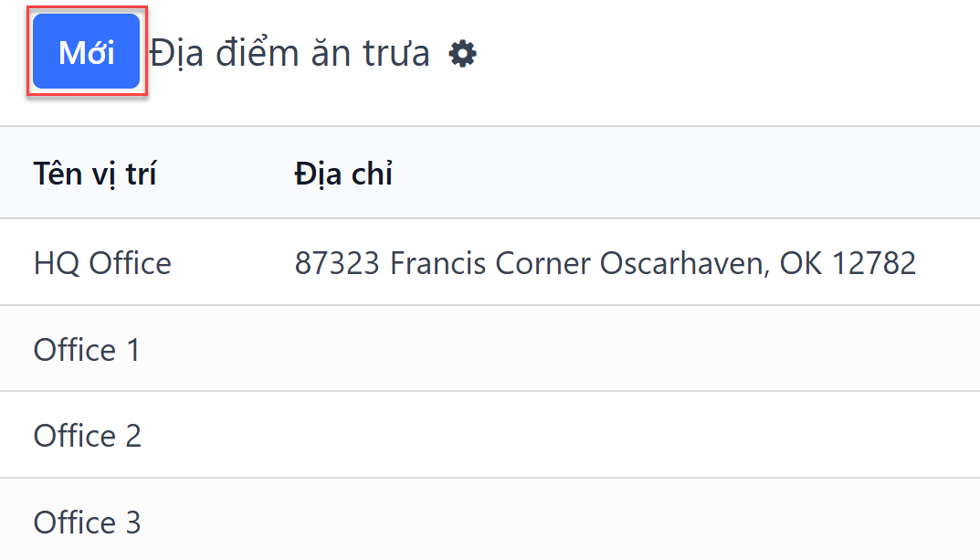Open the HQ Office record
Image resolution: width=980 pixels, height=560 pixels.
click(102, 262)
